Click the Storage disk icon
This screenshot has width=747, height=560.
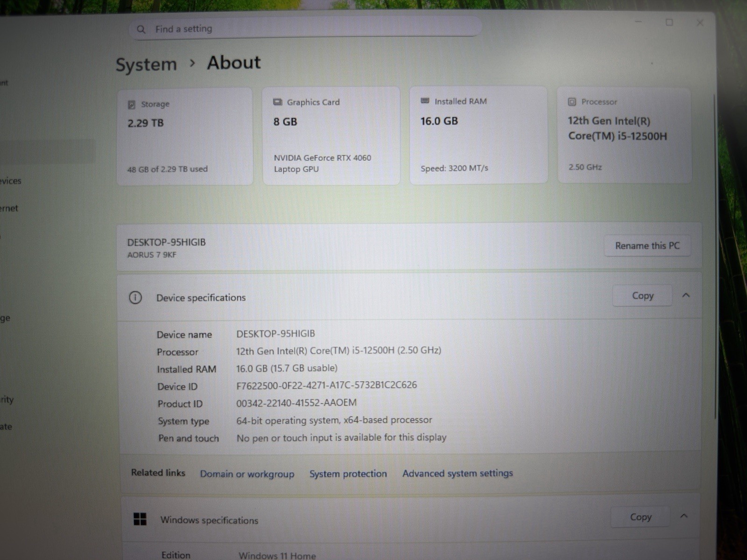[132, 105]
